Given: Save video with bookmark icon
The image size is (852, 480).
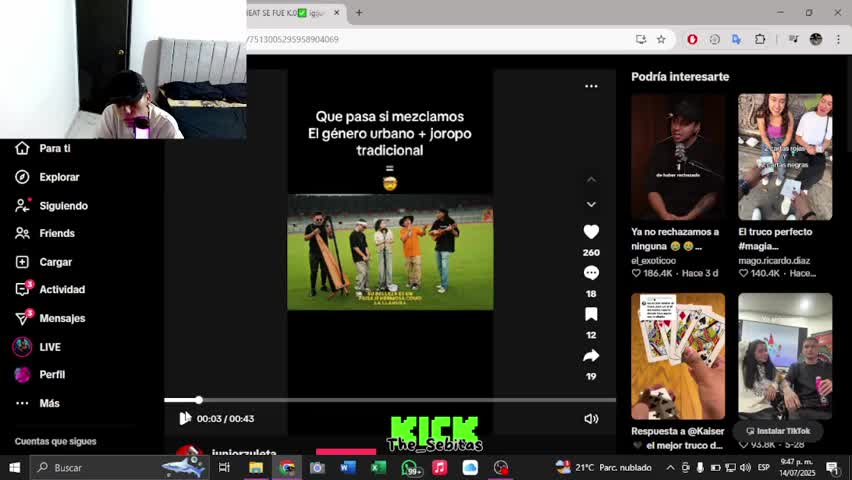Looking at the screenshot, I should tap(591, 314).
